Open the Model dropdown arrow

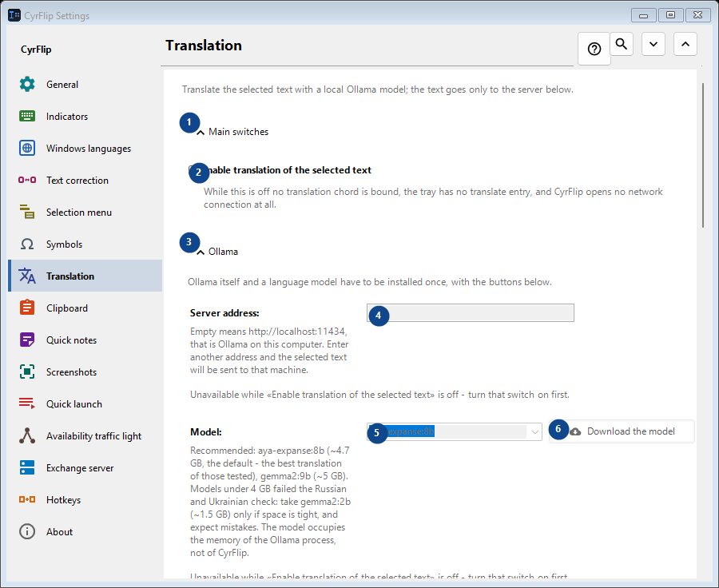534,432
